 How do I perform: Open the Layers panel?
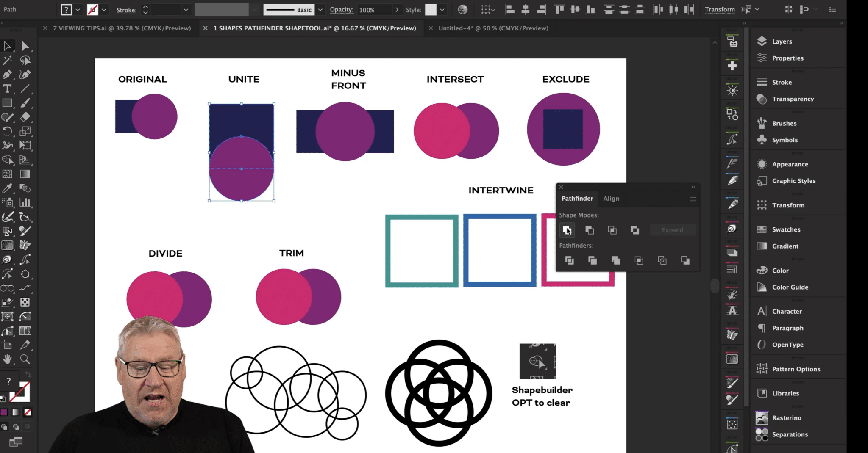coord(782,41)
